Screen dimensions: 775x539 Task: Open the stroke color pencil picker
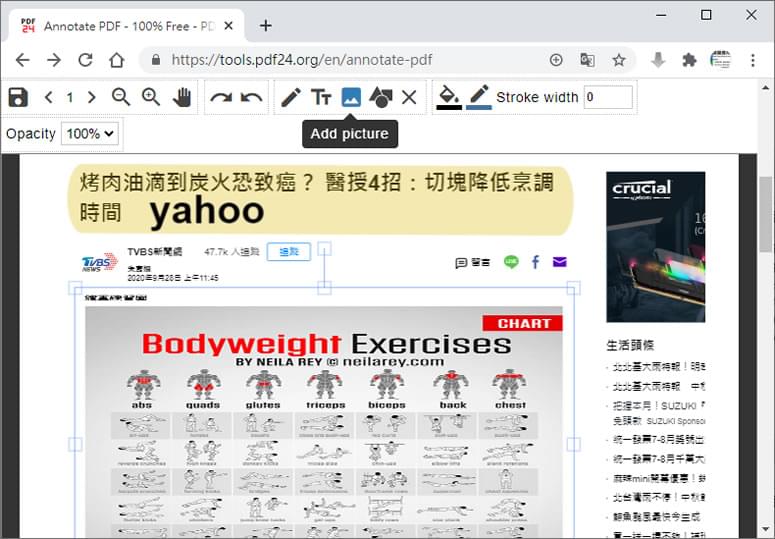point(479,97)
